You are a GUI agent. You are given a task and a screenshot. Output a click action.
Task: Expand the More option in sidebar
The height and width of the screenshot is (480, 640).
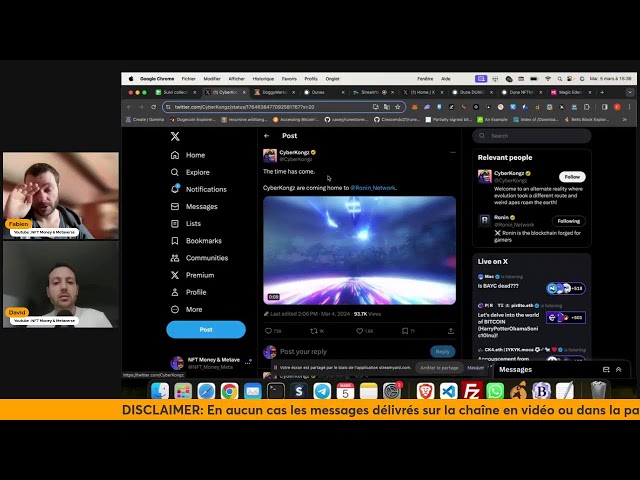pos(193,309)
